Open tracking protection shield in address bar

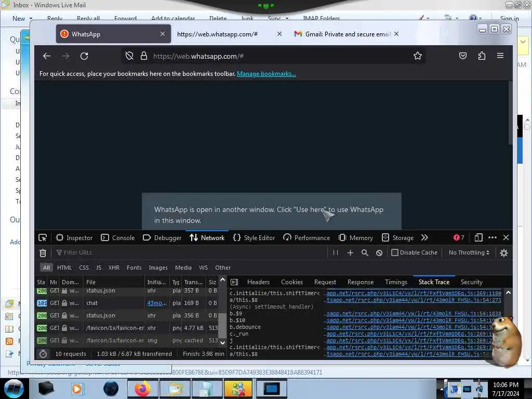point(129,56)
